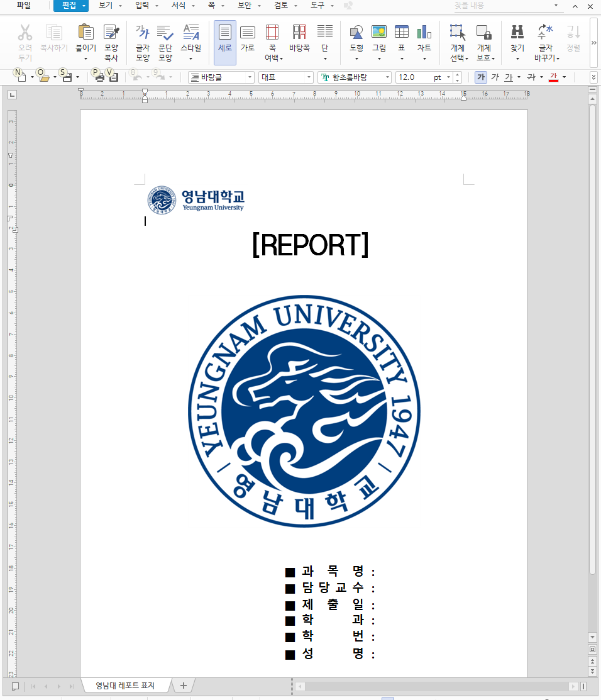
Task: Open print preview with the V icon
Action: click(113, 76)
